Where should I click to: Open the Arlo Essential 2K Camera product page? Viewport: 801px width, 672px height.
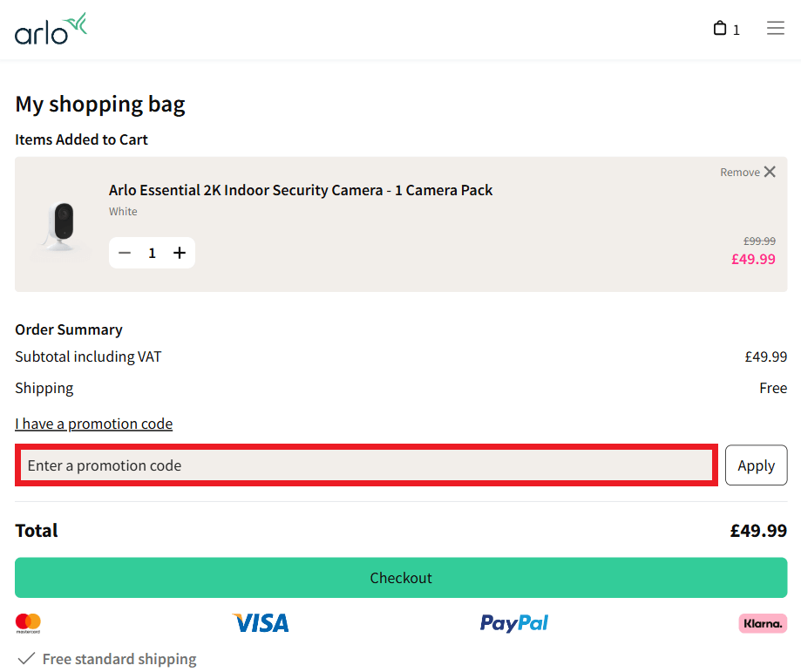300,190
